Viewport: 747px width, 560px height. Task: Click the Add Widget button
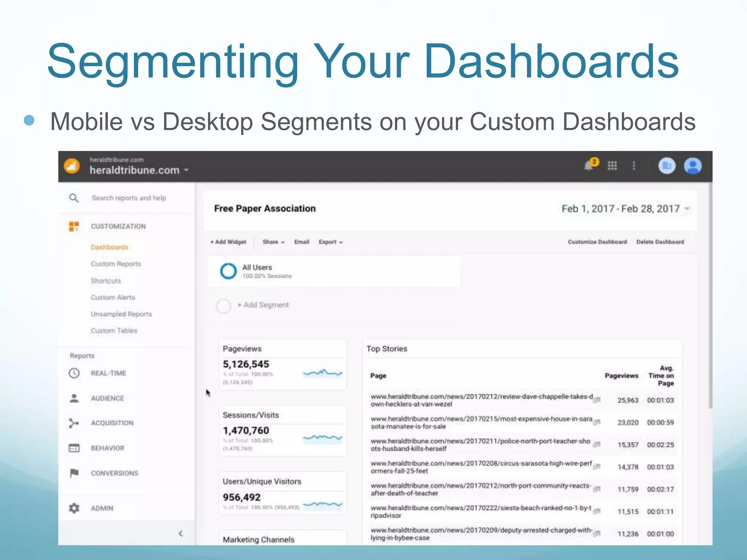(x=228, y=242)
